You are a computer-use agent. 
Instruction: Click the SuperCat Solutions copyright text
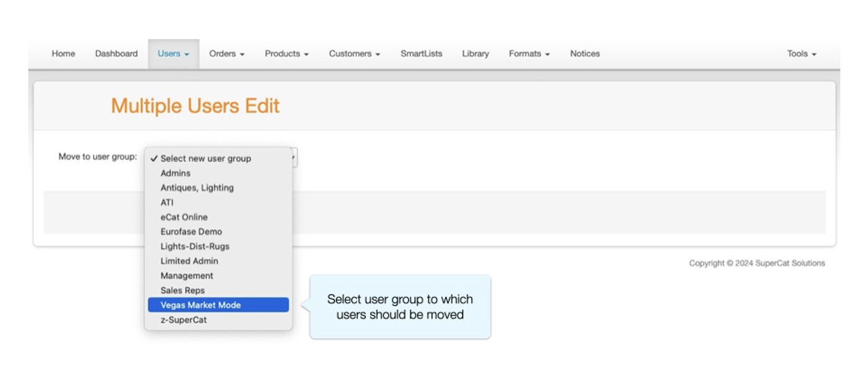757,263
